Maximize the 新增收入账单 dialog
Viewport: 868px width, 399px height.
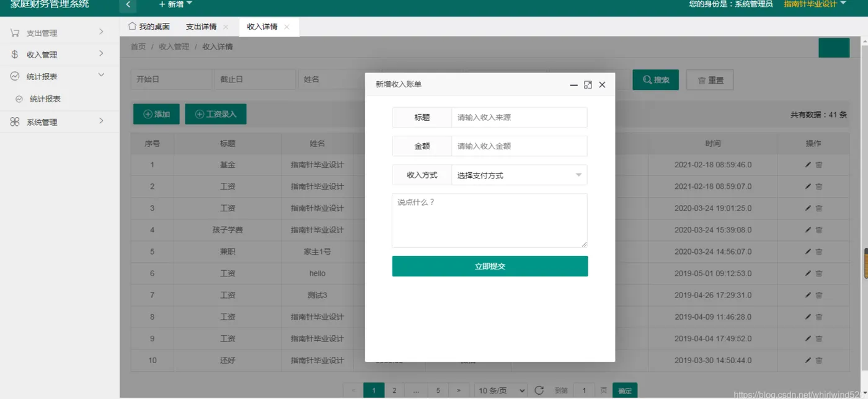[588, 85]
